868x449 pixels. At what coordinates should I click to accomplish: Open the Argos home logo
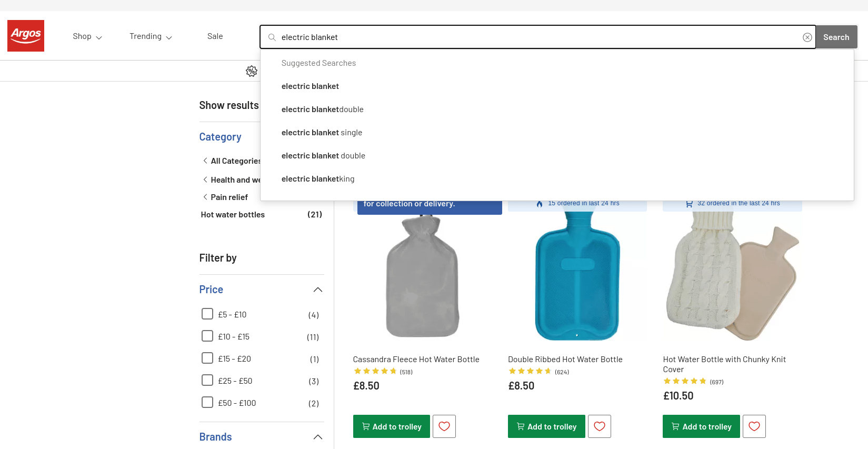click(x=26, y=36)
